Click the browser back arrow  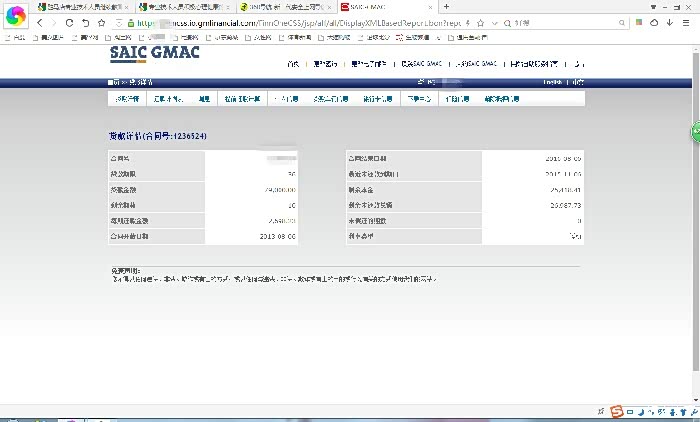(40, 23)
